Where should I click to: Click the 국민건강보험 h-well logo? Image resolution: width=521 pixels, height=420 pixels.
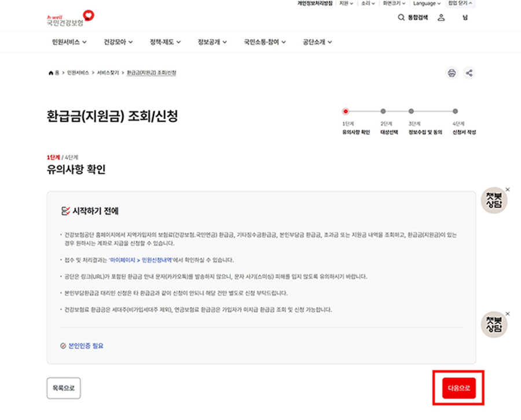(x=71, y=19)
